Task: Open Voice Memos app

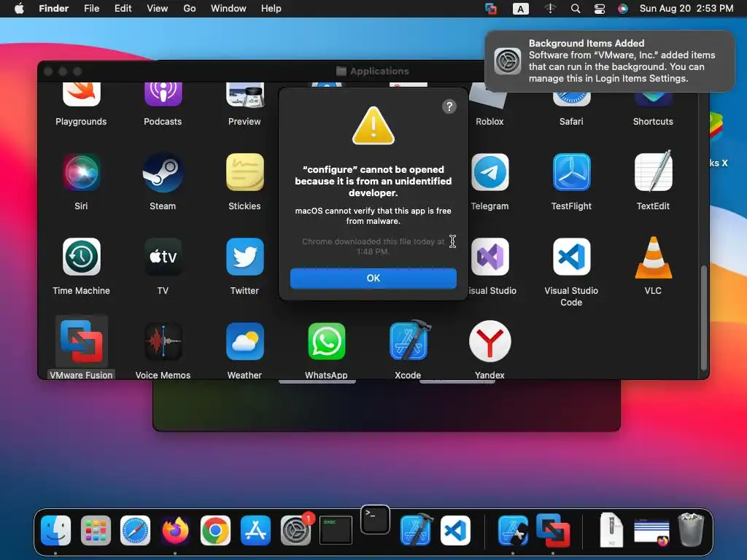Action: pos(163,341)
